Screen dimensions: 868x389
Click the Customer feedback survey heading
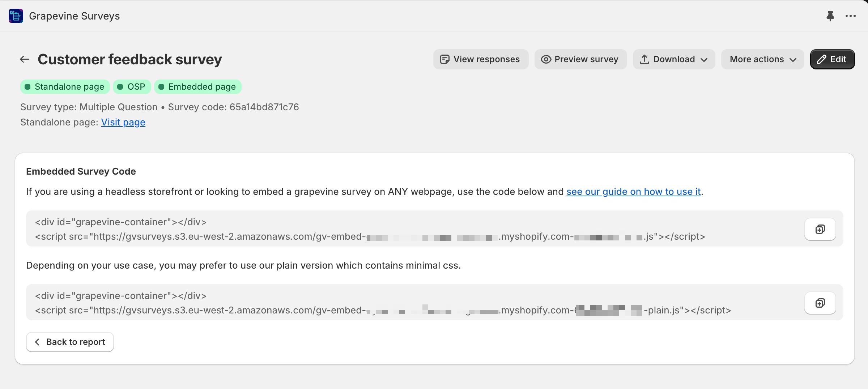[129, 59]
